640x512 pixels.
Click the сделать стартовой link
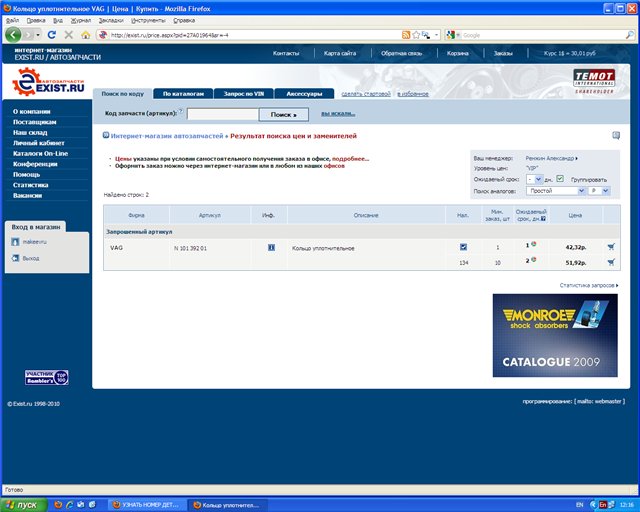pos(366,94)
